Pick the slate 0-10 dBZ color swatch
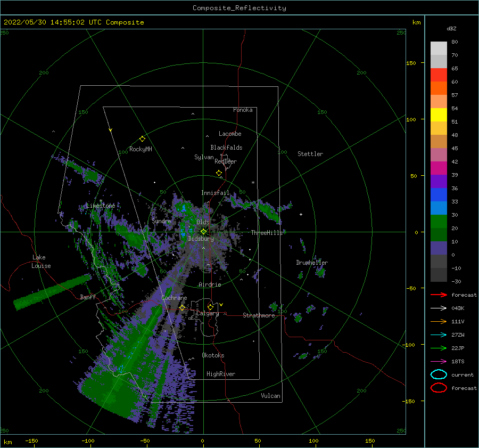The image size is (479, 448). 439,248
